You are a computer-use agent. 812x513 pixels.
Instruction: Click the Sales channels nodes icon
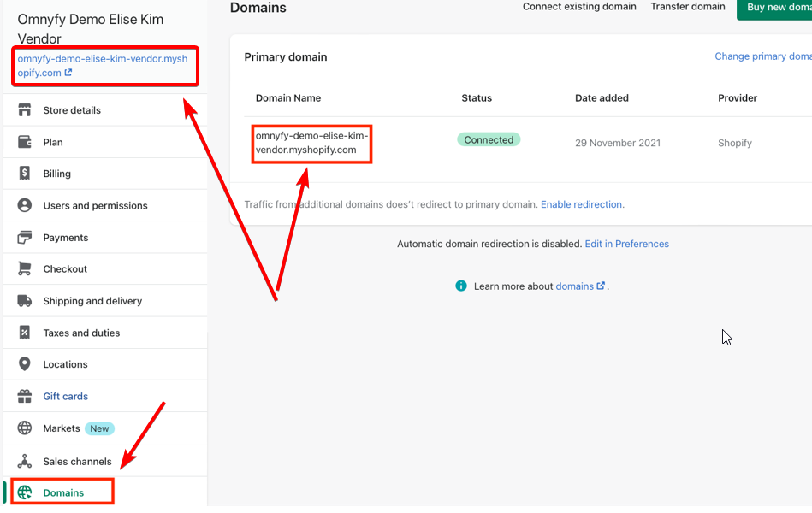click(x=24, y=461)
